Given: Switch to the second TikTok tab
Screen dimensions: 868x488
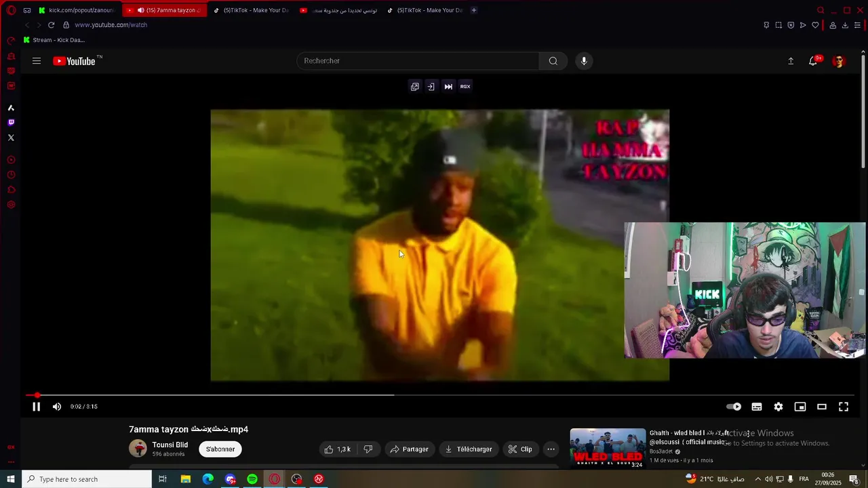Looking at the screenshot, I should coord(425,10).
